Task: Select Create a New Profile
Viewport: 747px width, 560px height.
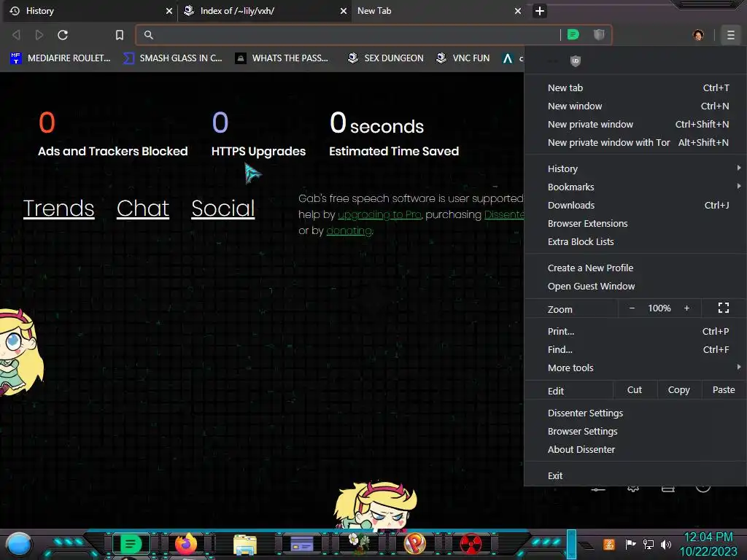Action: [x=635, y=268]
